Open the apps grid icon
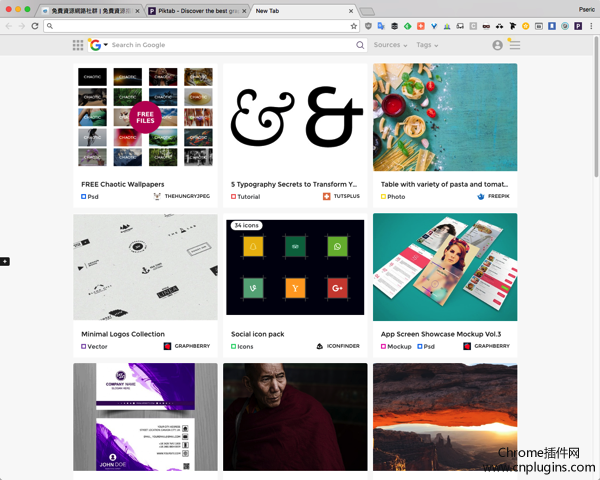The height and width of the screenshot is (480, 600). (x=78, y=45)
